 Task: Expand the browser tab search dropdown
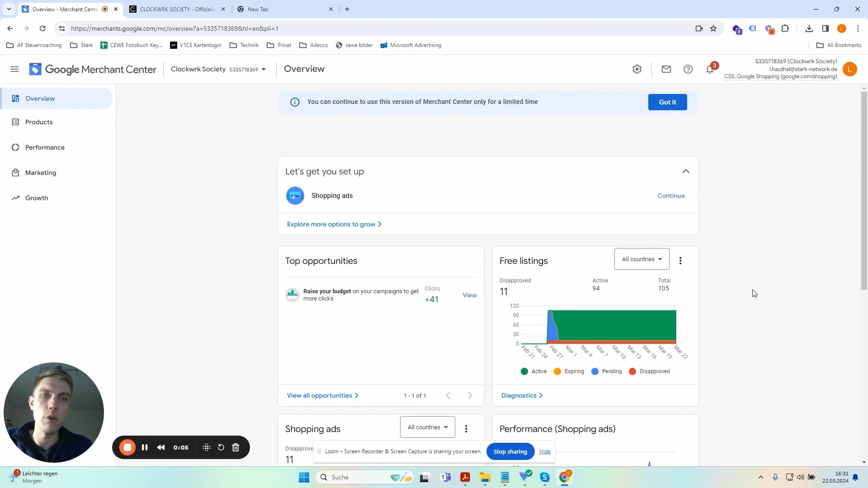9,9
